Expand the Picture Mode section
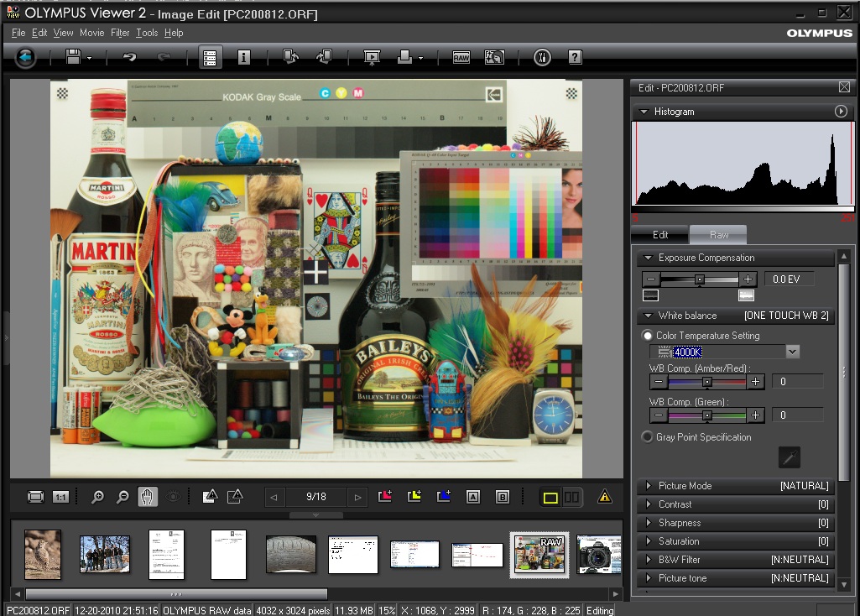The image size is (860, 616). tap(649, 485)
